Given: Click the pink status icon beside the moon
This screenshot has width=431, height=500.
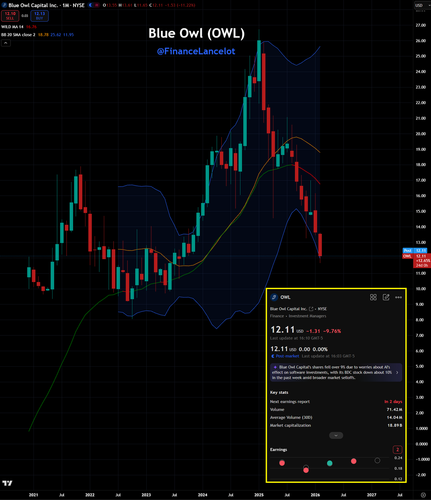Looking at the screenshot, I should (x=97, y=5).
